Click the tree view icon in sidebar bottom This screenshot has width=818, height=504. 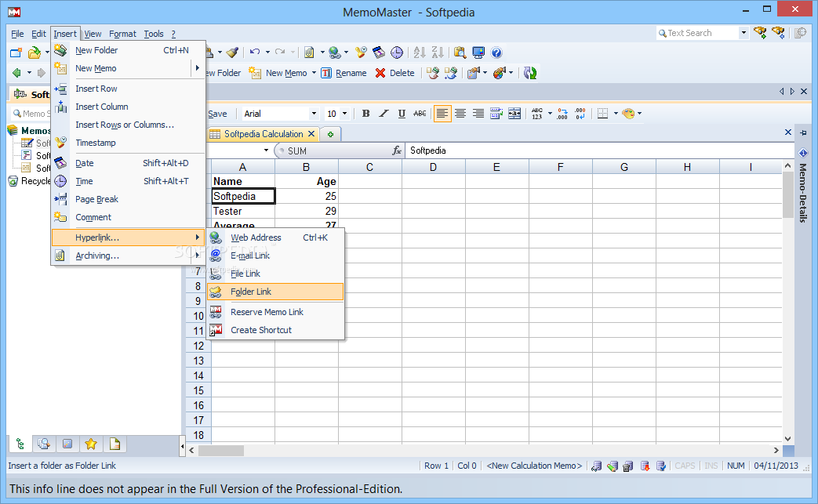click(x=20, y=444)
